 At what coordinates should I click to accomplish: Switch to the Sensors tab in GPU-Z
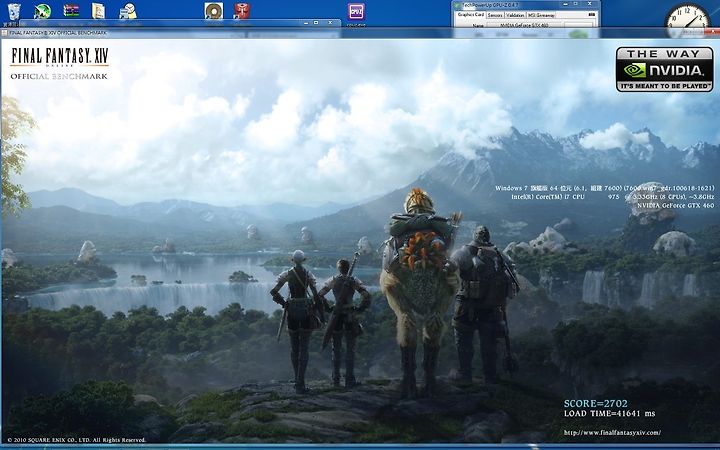(495, 15)
